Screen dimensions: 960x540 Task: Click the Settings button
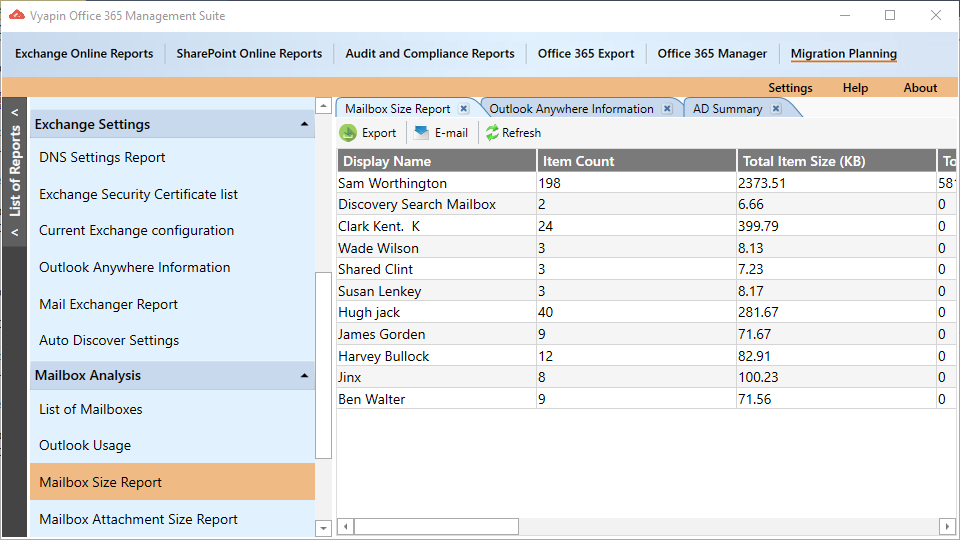(x=790, y=88)
